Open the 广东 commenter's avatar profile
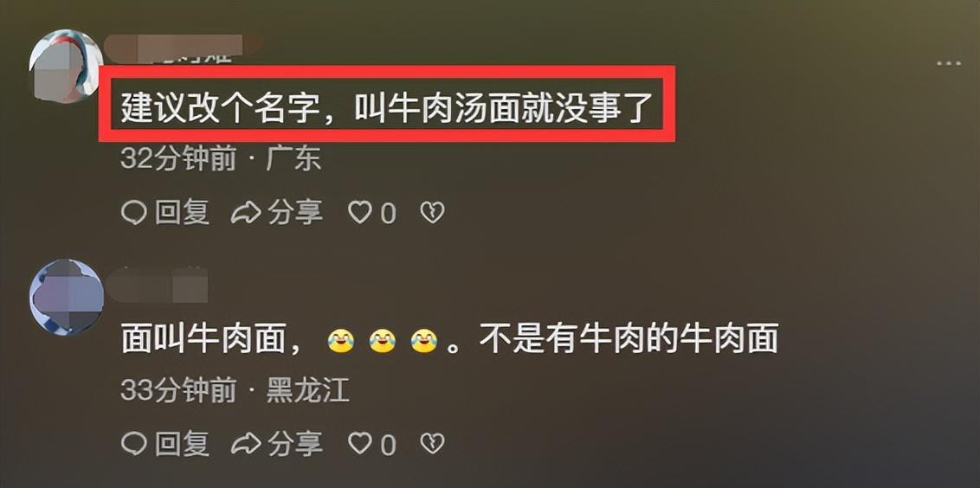 66,66
